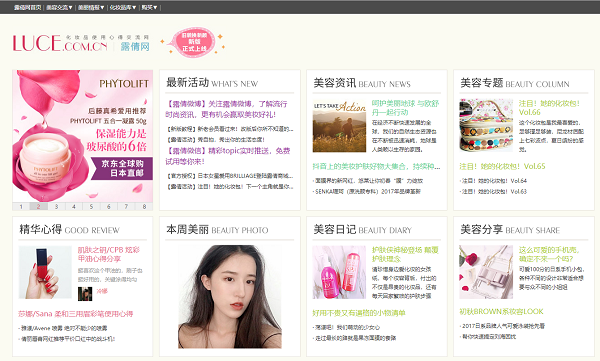Viewport: 600px width, 361px height.
Task: Select slide 5 in banner pager
Action: click(x=91, y=206)
